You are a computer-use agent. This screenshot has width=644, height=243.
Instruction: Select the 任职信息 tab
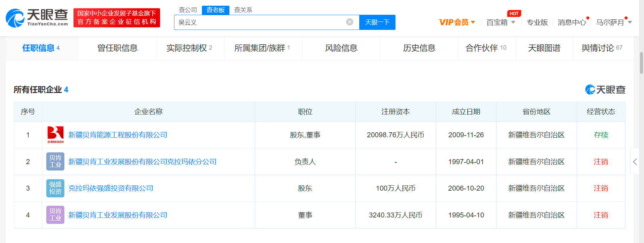(41, 48)
